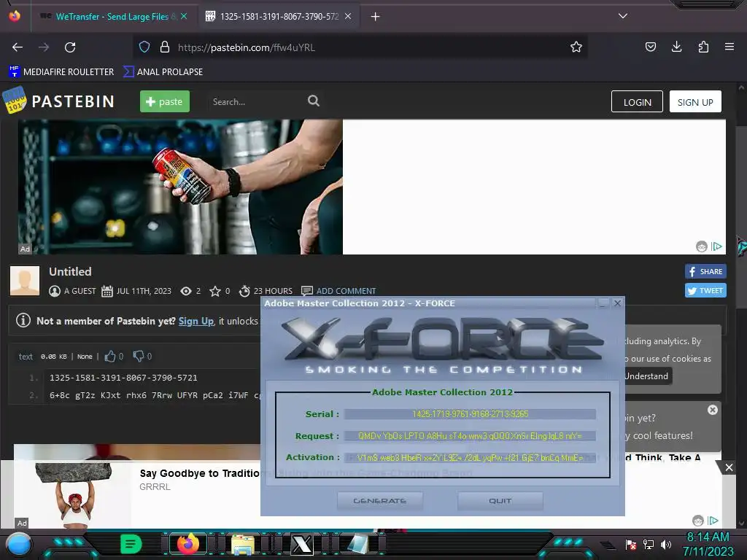
Task: Open a new browser tab
Action: tap(376, 17)
